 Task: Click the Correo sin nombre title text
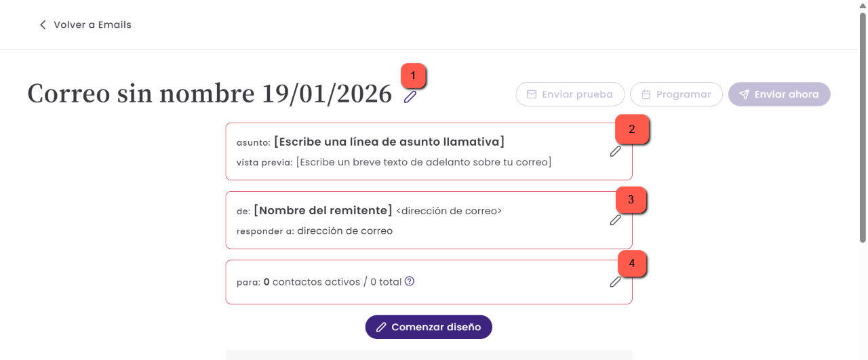tap(210, 94)
